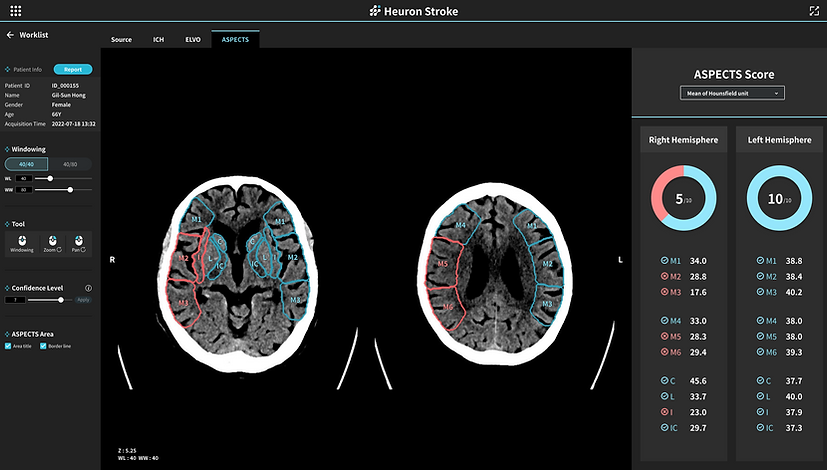Click right hemisphere M3 cross icon
Screen dimensions: 827x470
(665, 292)
